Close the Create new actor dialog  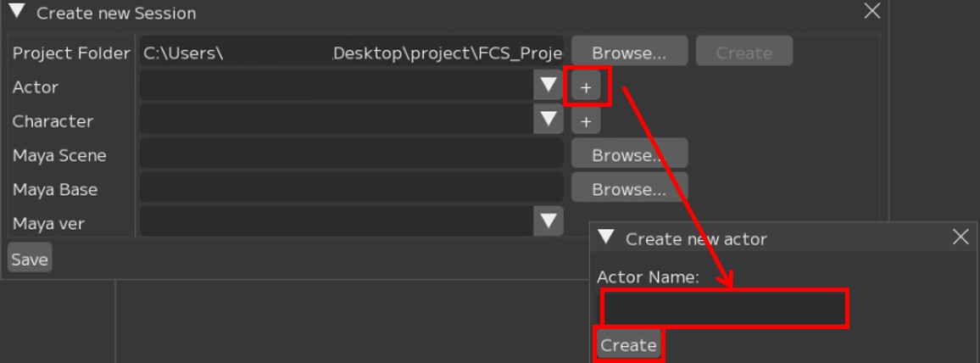[x=961, y=237]
